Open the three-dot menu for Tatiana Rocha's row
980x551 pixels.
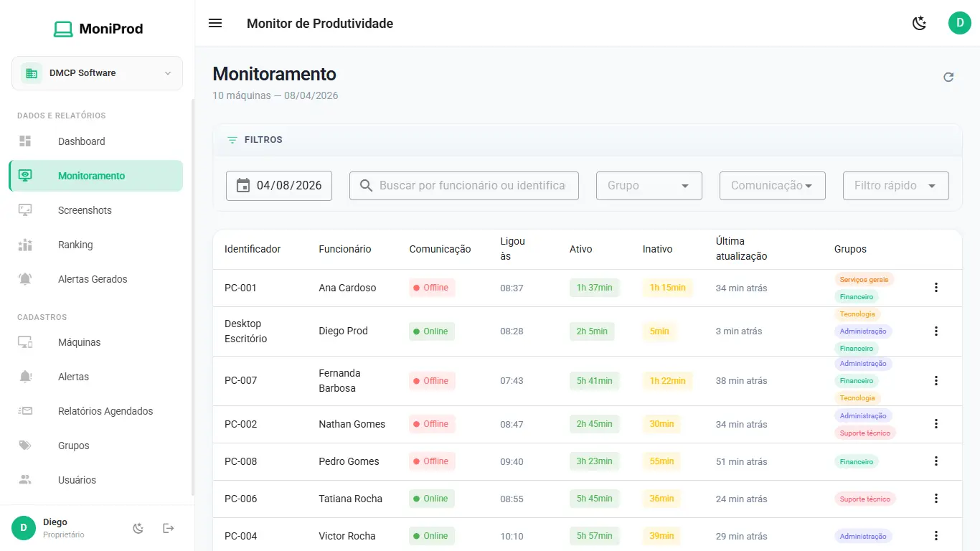[936, 498]
